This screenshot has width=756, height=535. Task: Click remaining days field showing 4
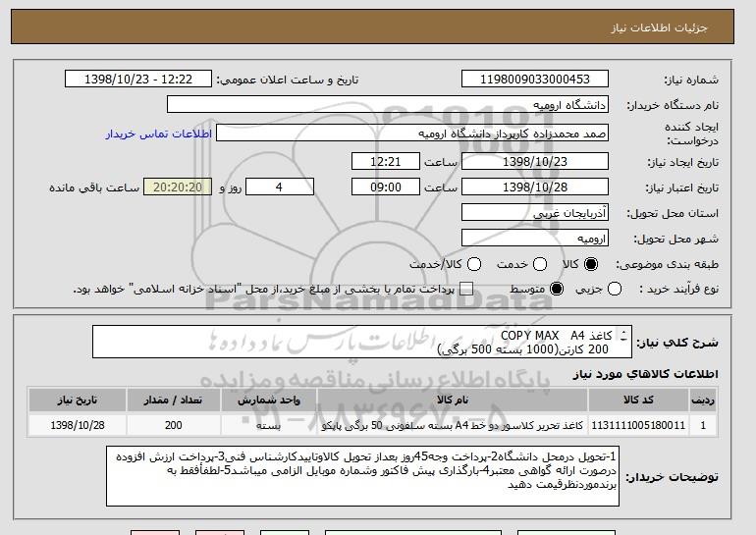280,187
